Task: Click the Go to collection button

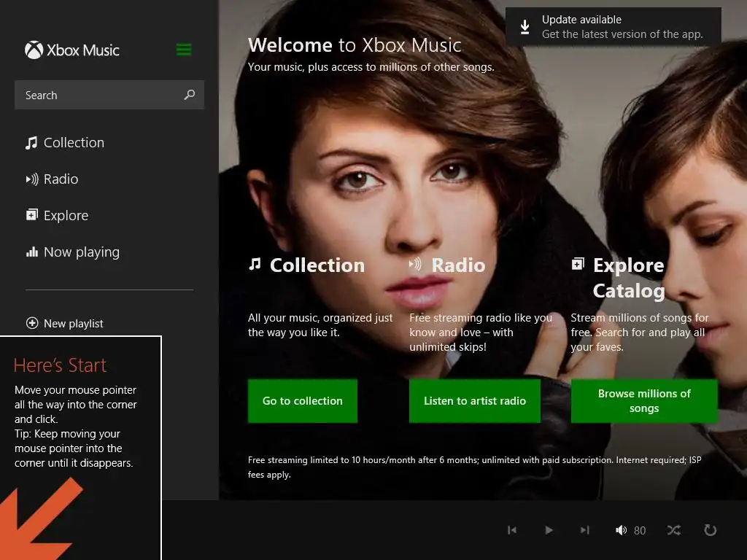Action: pos(303,401)
